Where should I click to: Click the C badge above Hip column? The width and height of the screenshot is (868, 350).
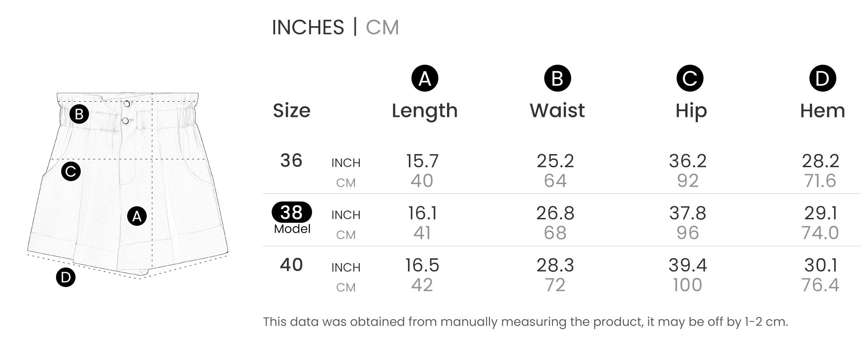pyautogui.click(x=690, y=79)
